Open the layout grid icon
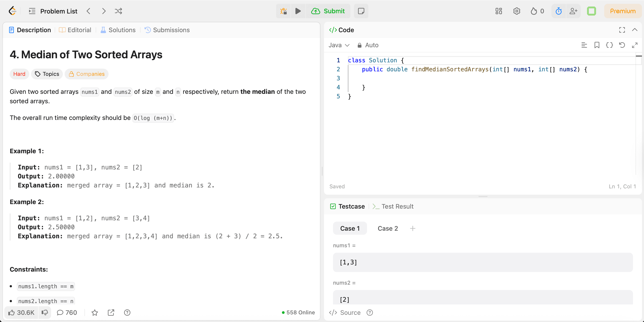This screenshot has height=322, width=644. [x=499, y=11]
